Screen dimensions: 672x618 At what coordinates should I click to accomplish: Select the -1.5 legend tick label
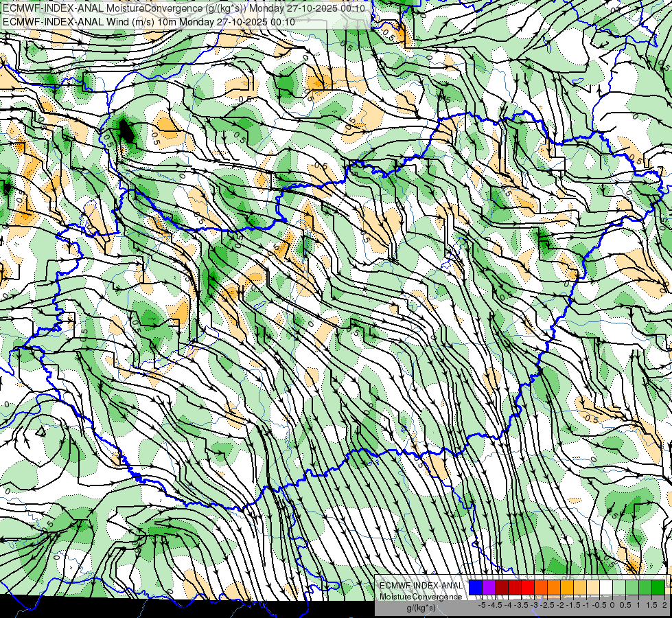tap(573, 605)
